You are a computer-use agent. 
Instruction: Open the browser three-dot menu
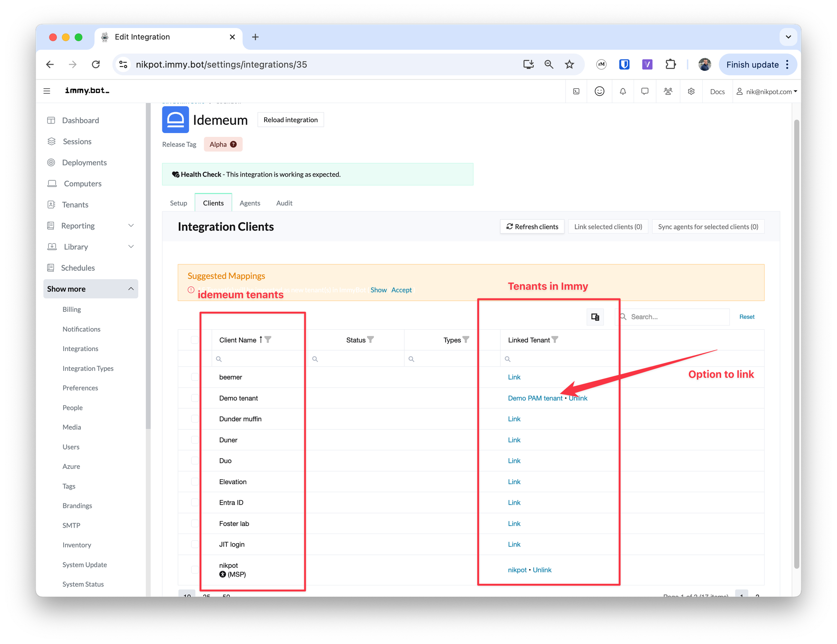[787, 64]
